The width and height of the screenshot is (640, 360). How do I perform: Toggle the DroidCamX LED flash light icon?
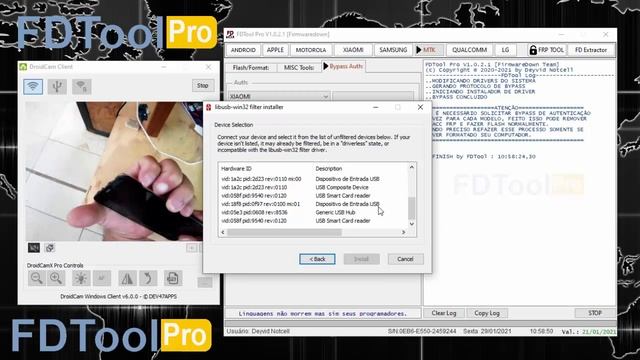click(x=81, y=278)
